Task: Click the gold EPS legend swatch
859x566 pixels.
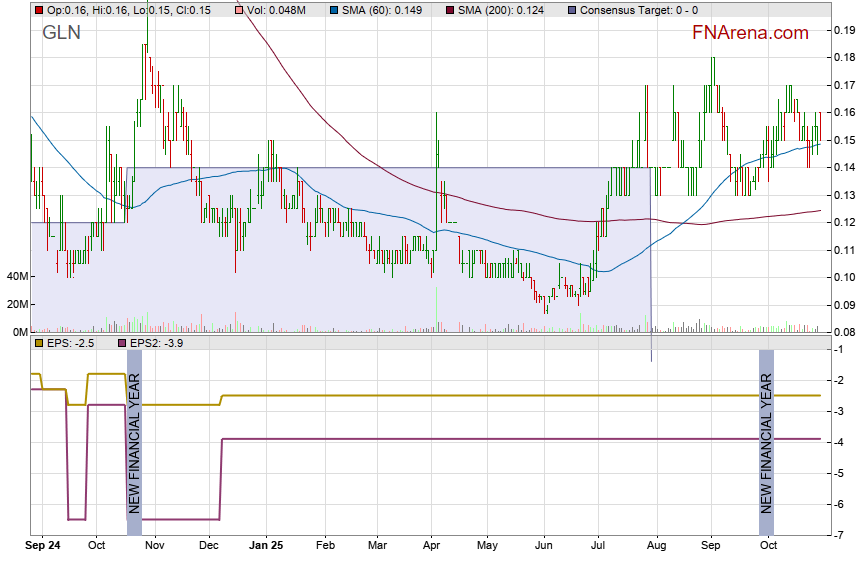Action: (39, 343)
